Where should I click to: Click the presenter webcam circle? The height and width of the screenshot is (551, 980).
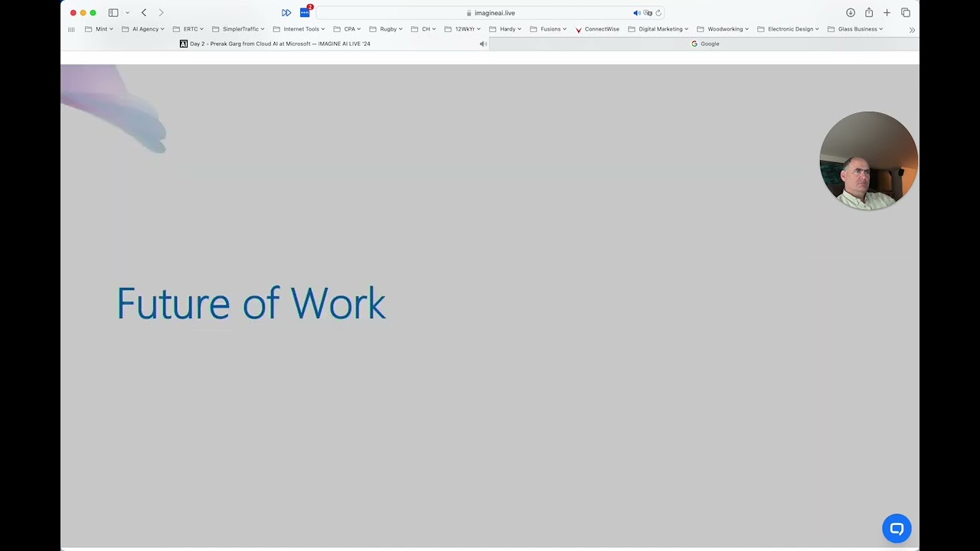point(868,161)
